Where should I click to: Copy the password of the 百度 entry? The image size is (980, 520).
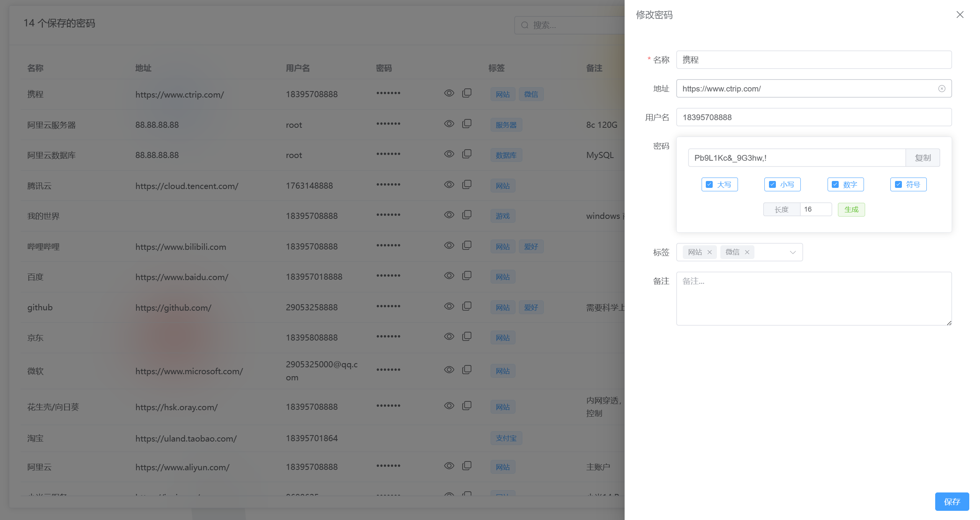tap(466, 275)
